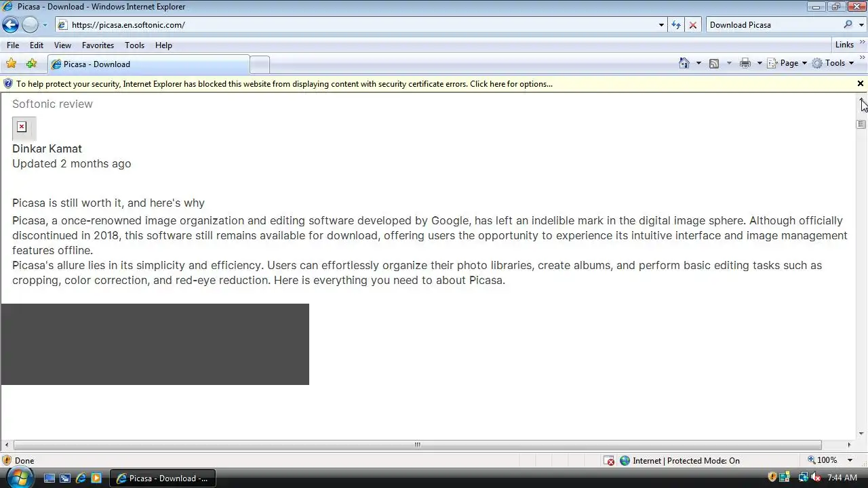Open the File menu

(x=13, y=45)
